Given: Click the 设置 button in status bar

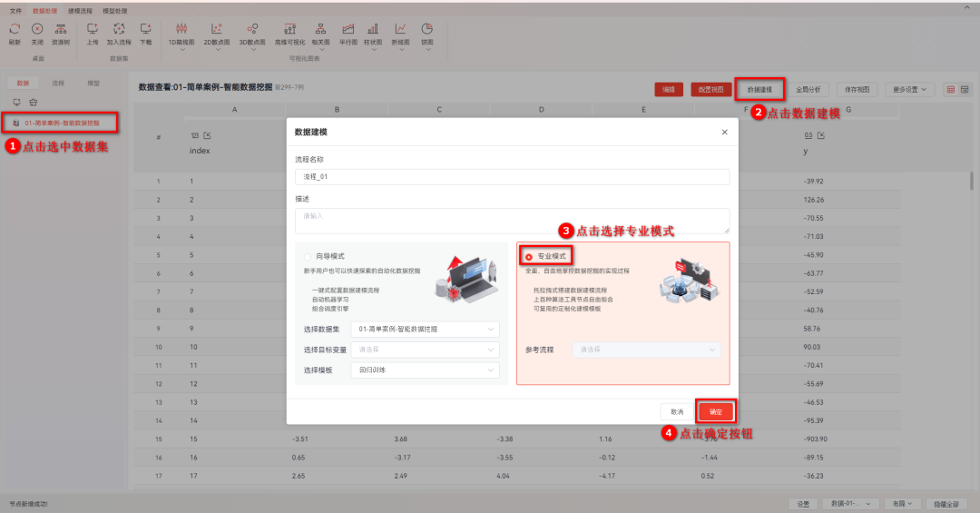Looking at the screenshot, I should pyautogui.click(x=803, y=504).
